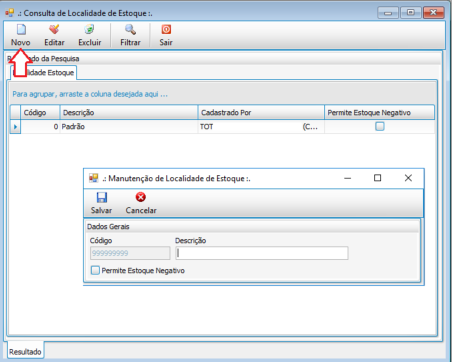Click the Permite Estoque Negativo column header
This screenshot has height=362, width=452.
[x=379, y=113]
